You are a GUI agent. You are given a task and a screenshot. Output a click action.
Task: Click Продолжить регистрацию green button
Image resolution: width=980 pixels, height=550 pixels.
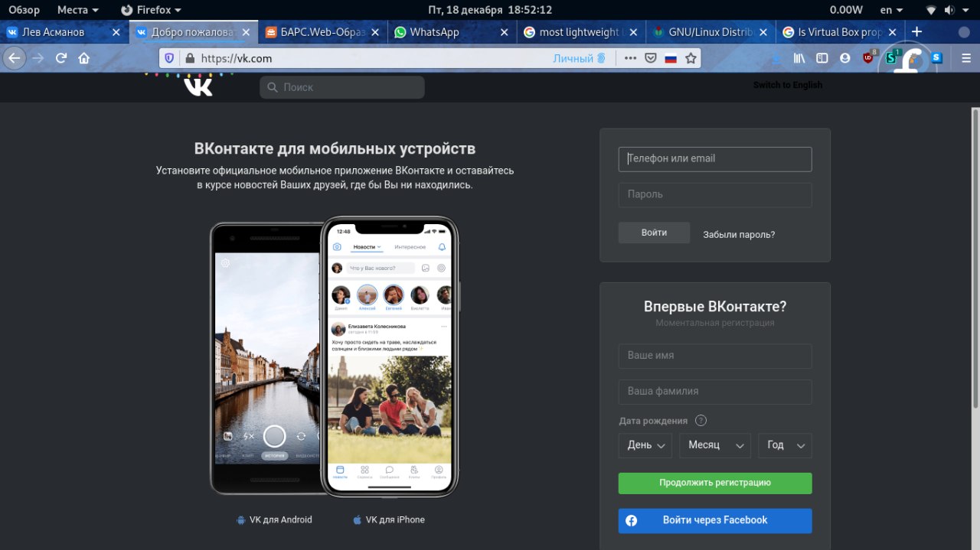(x=715, y=483)
